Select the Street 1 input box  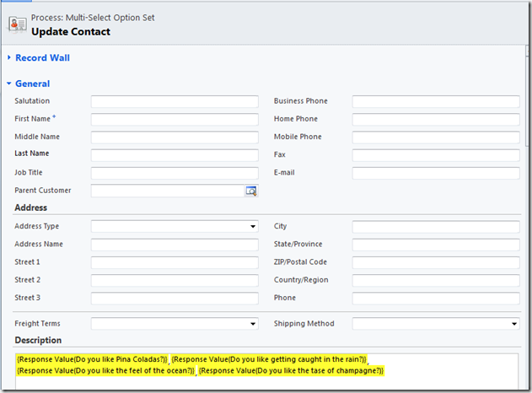point(175,262)
